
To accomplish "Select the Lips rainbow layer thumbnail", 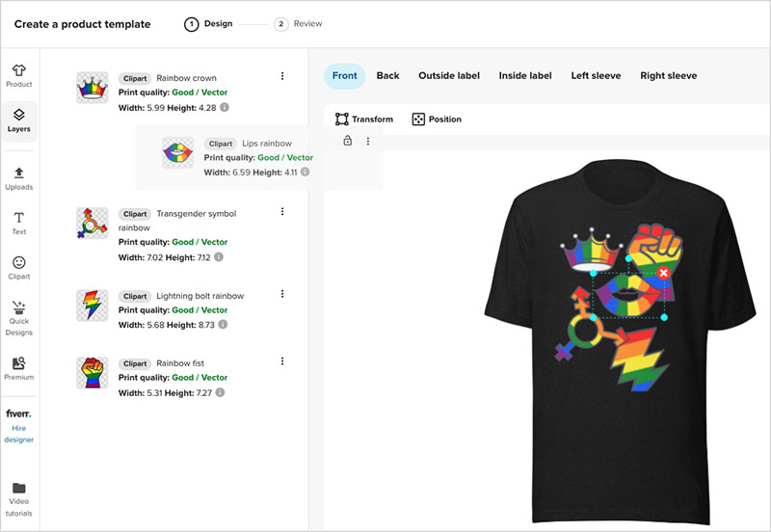I will (x=177, y=152).
